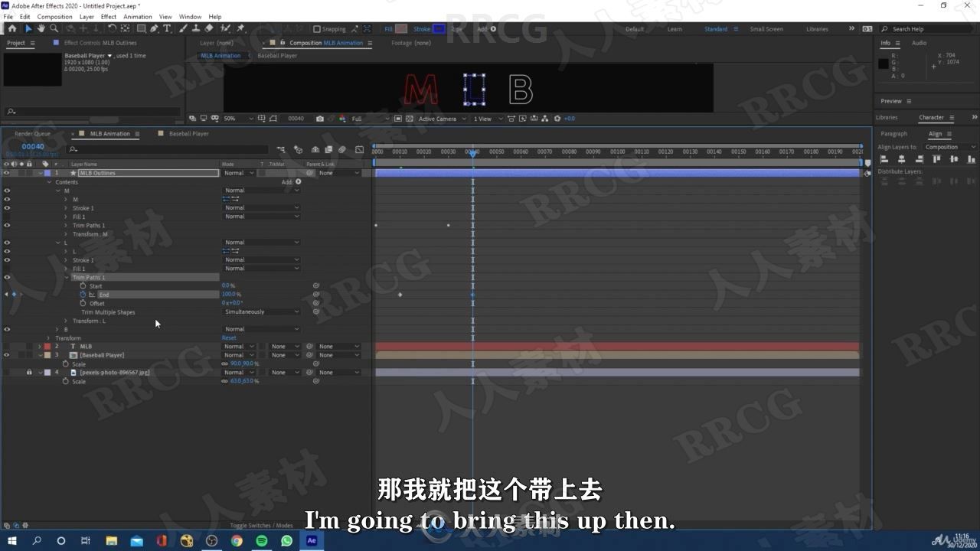Viewport: 980px width, 551px height.
Task: Toggle visibility of the B group
Action: tap(7, 329)
